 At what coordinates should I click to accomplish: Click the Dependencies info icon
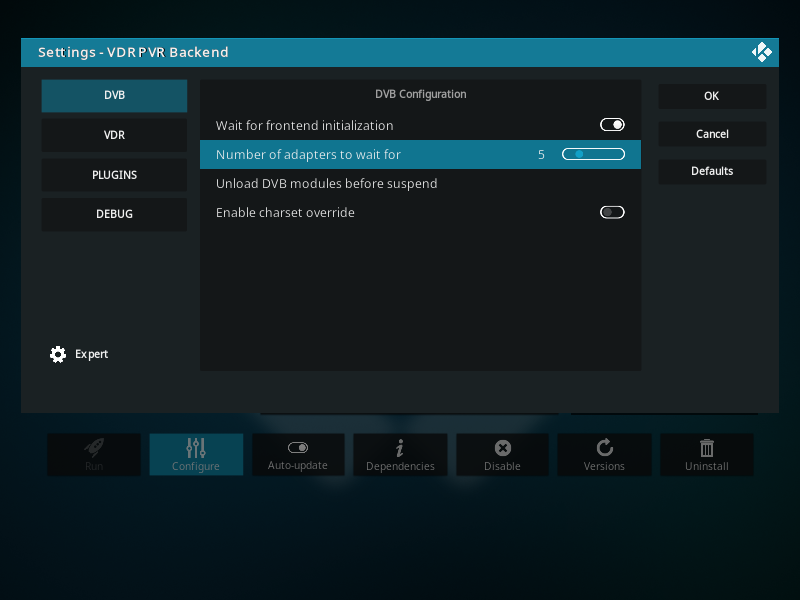pyautogui.click(x=400, y=447)
